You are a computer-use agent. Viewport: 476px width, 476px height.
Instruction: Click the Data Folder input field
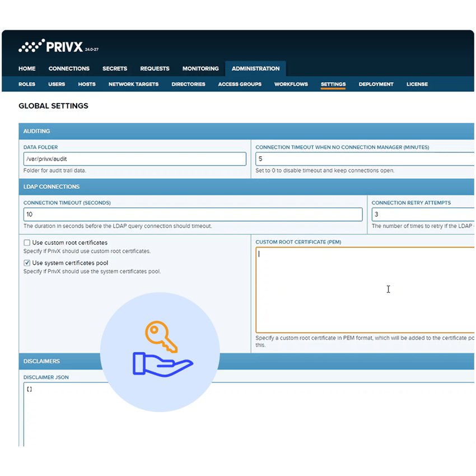(134, 158)
